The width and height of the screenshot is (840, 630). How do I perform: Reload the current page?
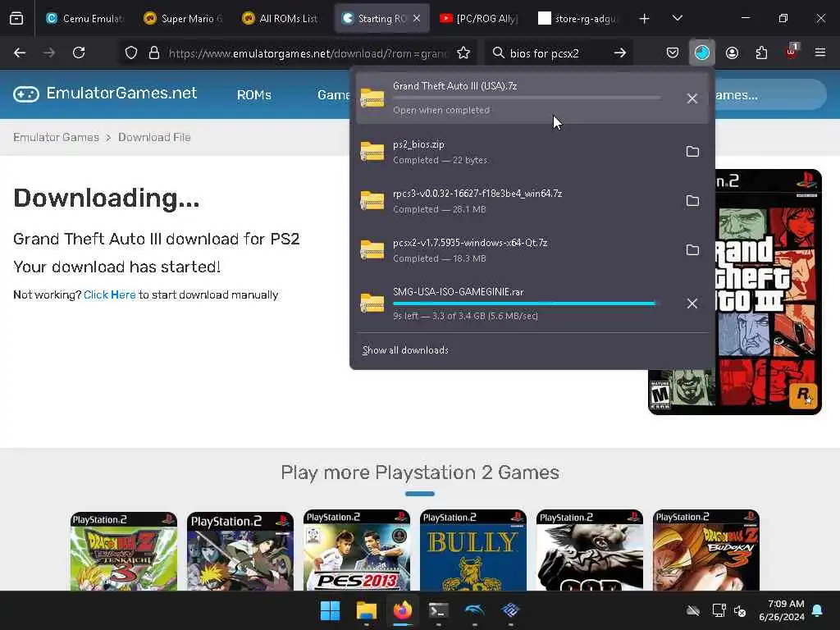tap(79, 52)
